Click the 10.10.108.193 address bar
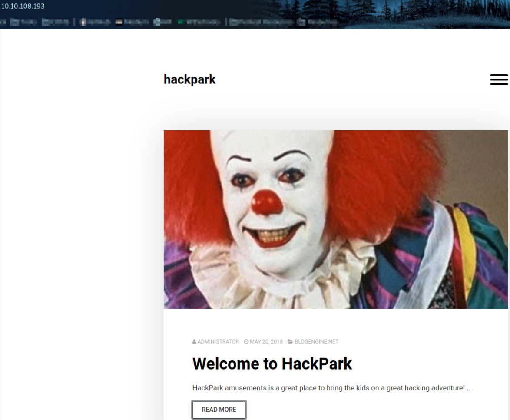This screenshot has width=510, height=420. (23, 6)
